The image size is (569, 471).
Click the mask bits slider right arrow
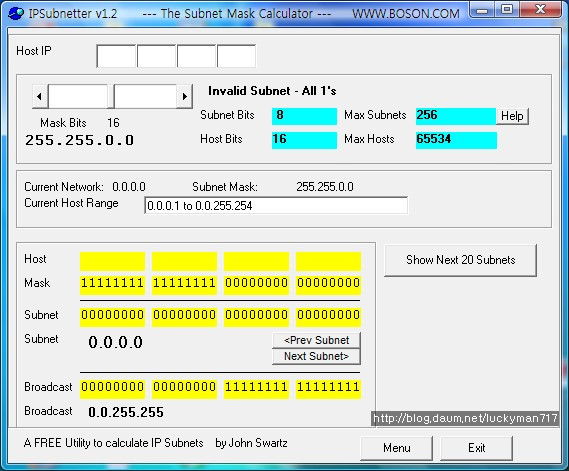coord(184,97)
